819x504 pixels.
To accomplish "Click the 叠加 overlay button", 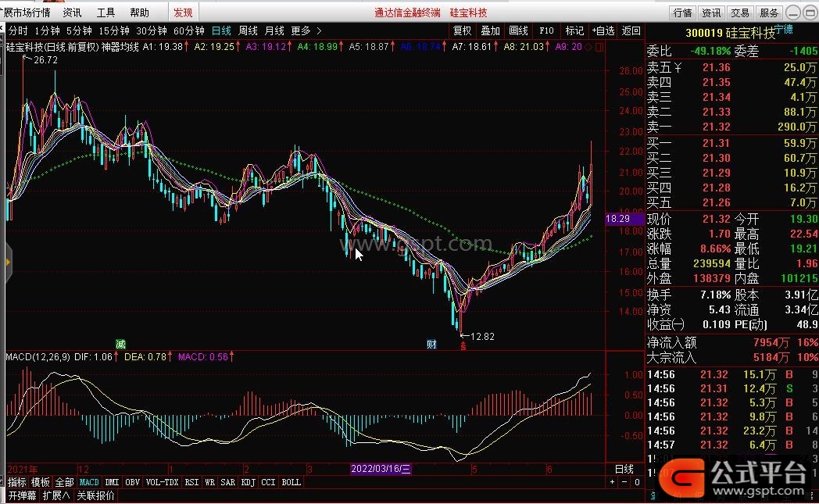I will pyautogui.click(x=491, y=30).
